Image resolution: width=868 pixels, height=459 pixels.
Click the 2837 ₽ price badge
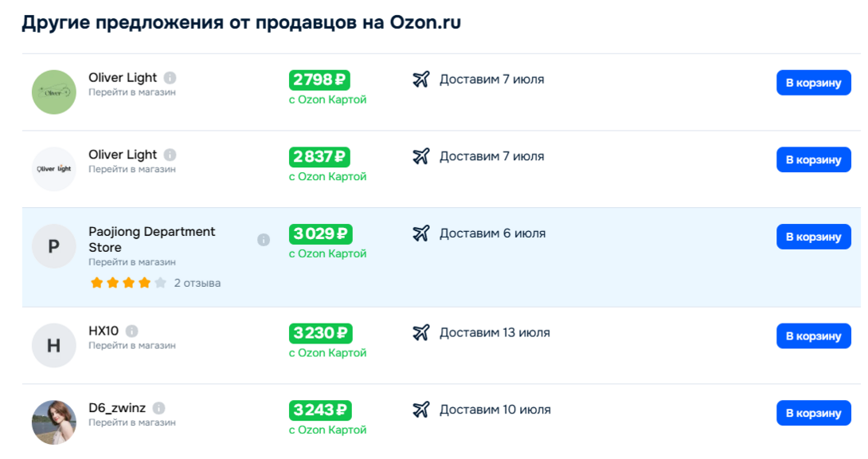click(319, 157)
